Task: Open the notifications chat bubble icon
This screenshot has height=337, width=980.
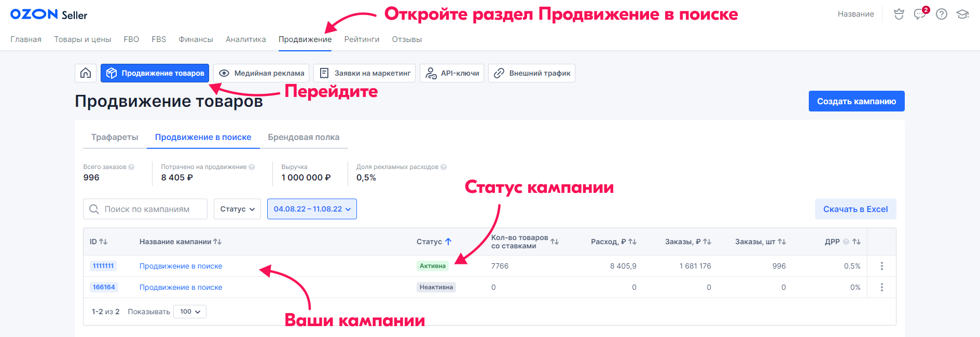Action: tap(920, 14)
